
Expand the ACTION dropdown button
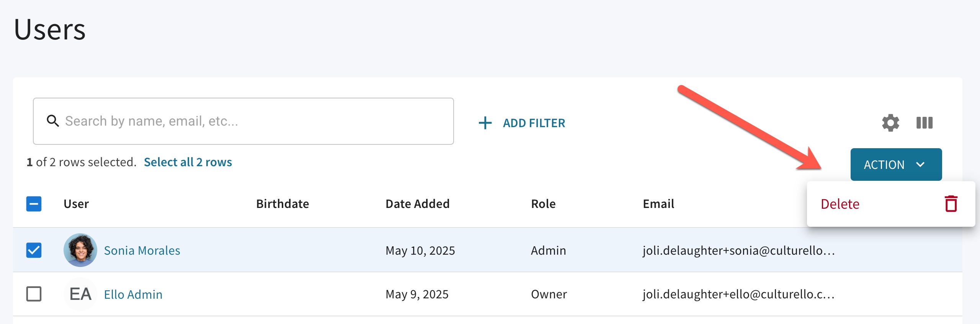pos(896,164)
